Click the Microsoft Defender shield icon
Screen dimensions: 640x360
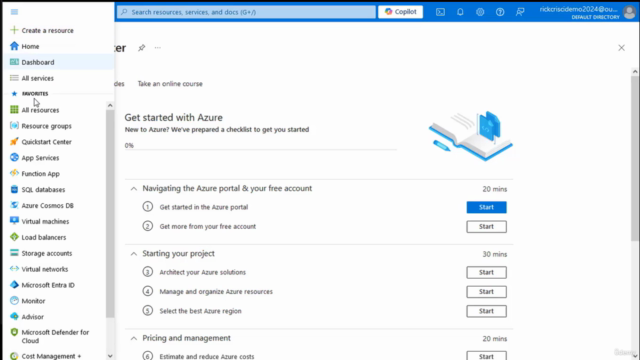coord(14,332)
